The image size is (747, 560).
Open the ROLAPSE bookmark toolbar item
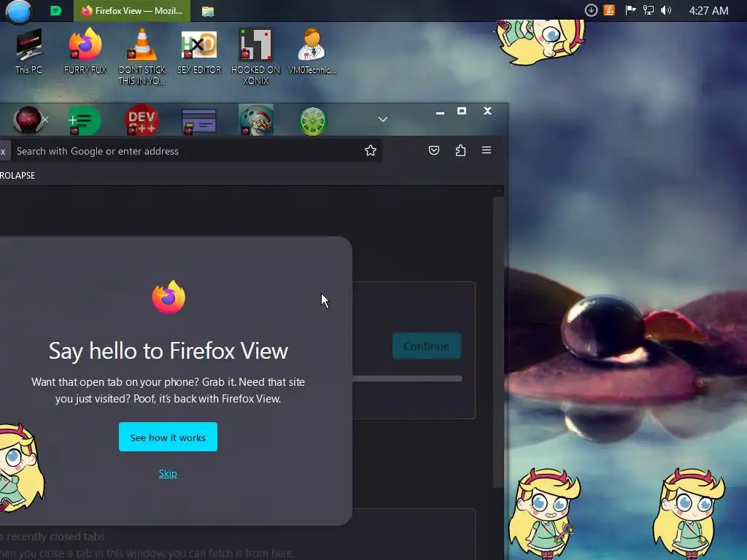point(18,175)
